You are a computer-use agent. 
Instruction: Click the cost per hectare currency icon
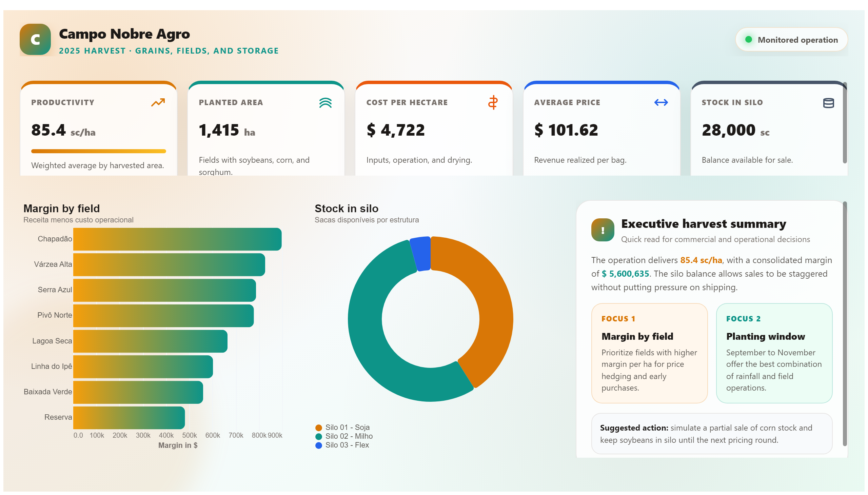pos(493,102)
